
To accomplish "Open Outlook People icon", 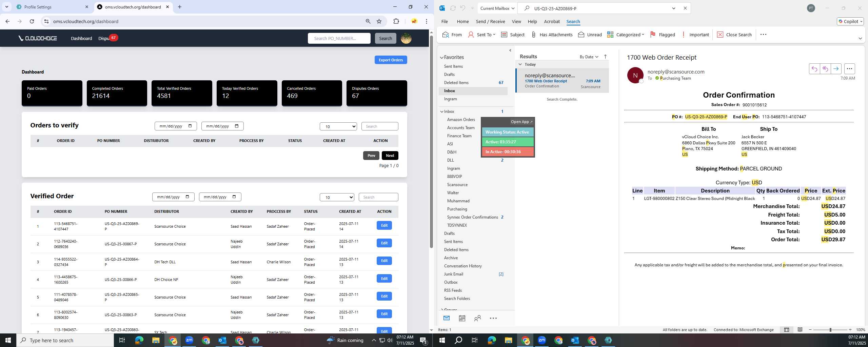I will (x=477, y=318).
